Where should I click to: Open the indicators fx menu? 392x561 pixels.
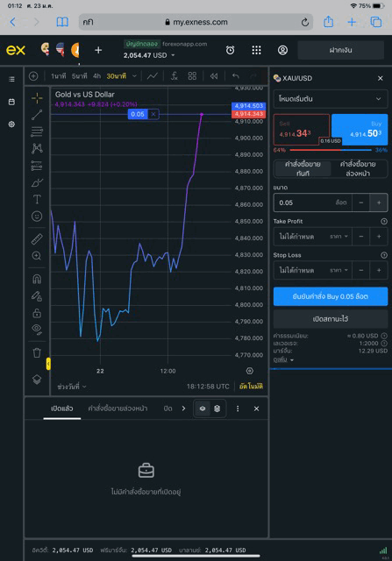(x=175, y=76)
